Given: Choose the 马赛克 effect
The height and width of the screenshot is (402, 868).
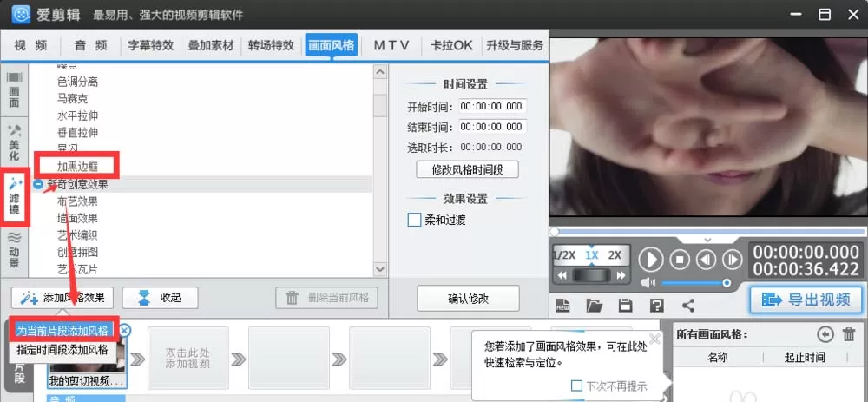Looking at the screenshot, I should point(73,99).
